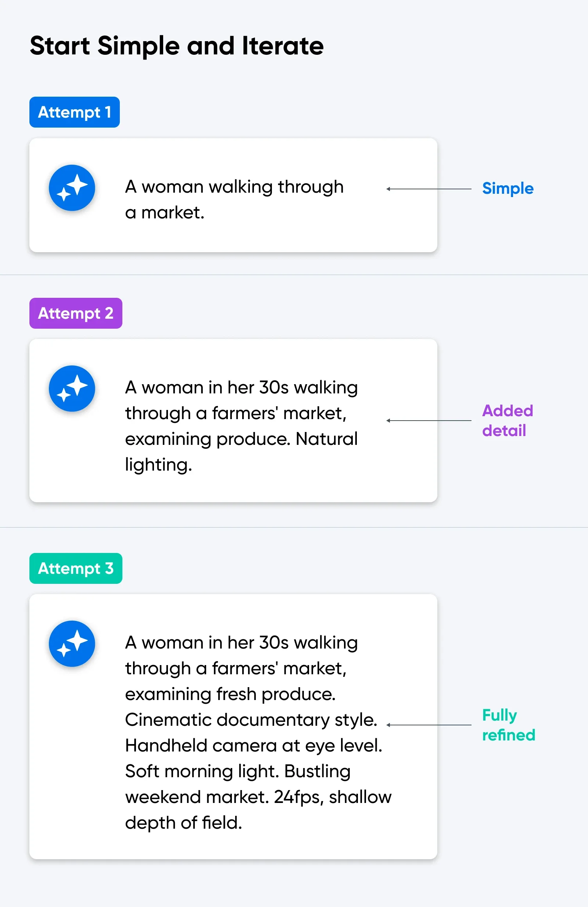Click the depth of field text in Attempt 3
The image size is (588, 907).
tap(183, 823)
